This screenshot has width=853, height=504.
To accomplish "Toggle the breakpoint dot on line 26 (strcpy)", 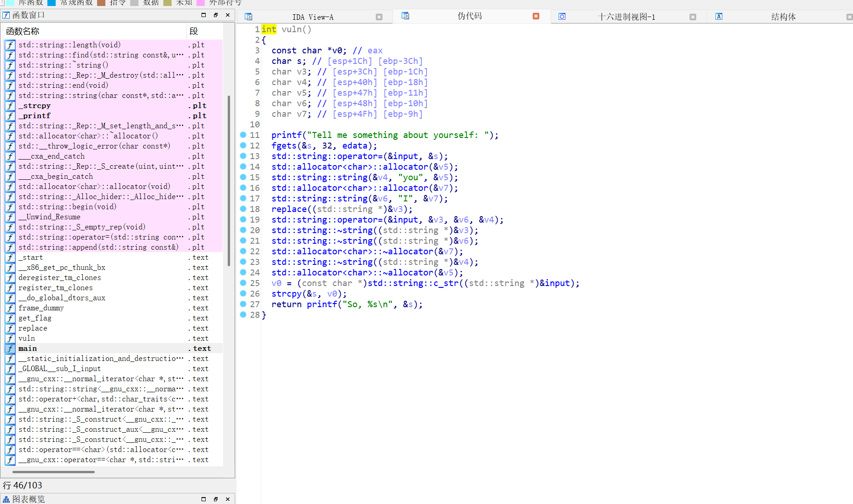I will pos(243,294).
